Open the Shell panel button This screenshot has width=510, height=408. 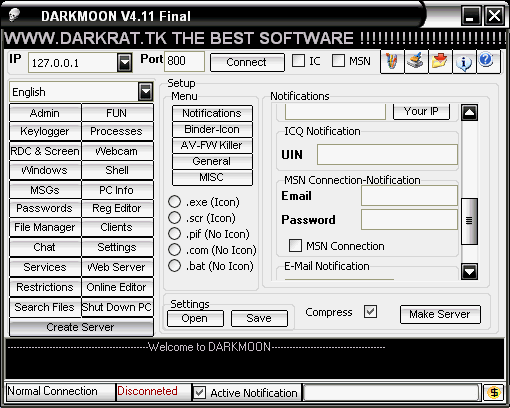(117, 170)
